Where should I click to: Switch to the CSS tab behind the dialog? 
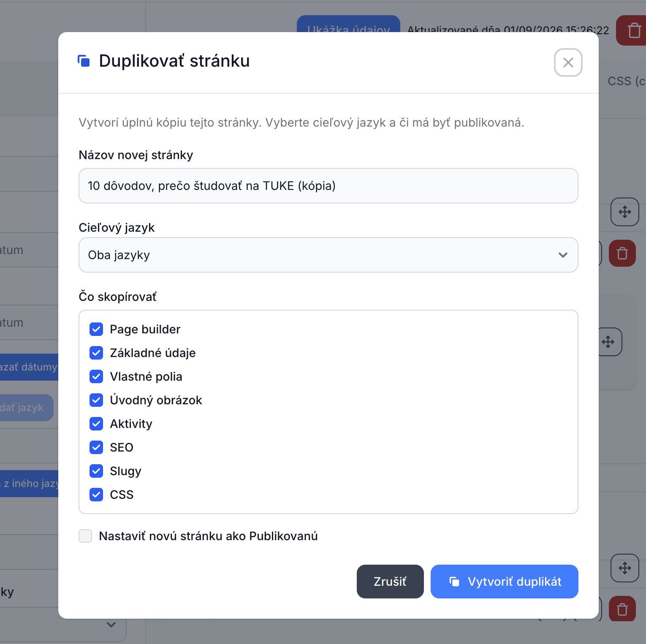627,81
